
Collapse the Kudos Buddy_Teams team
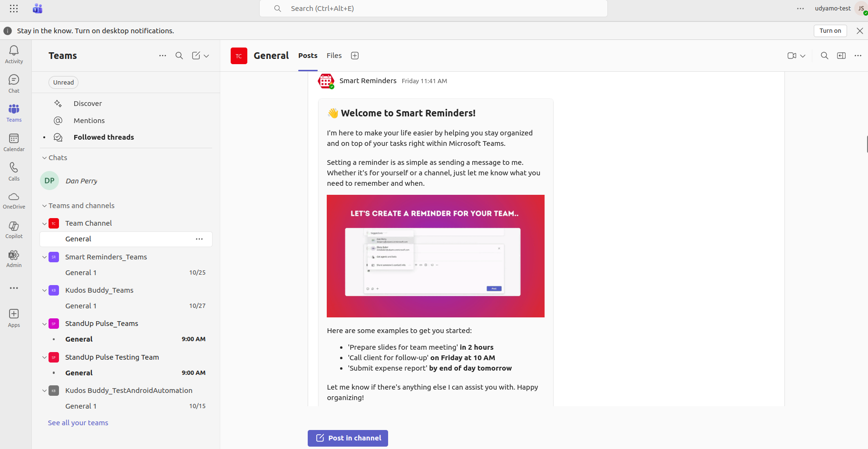pyautogui.click(x=45, y=290)
